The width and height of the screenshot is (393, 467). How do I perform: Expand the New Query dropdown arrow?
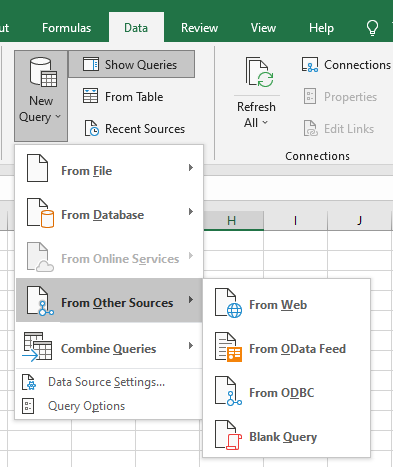(x=58, y=116)
